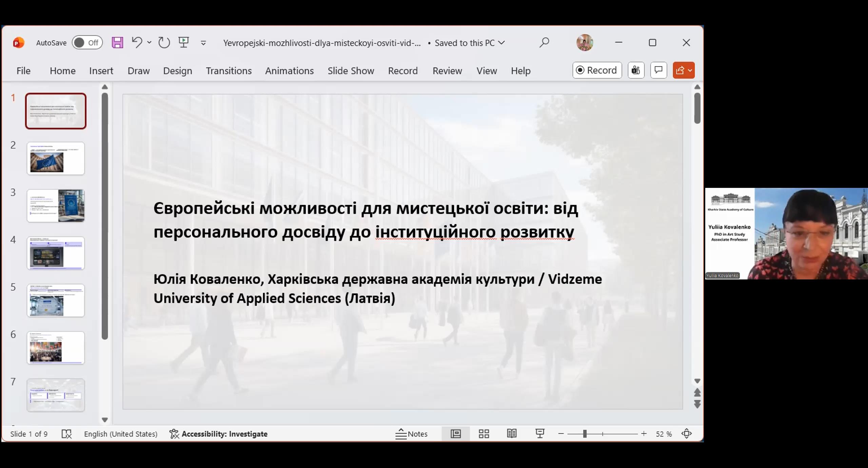Screen dimensions: 868x468
Task: Click the Redo icon
Action: 164,43
